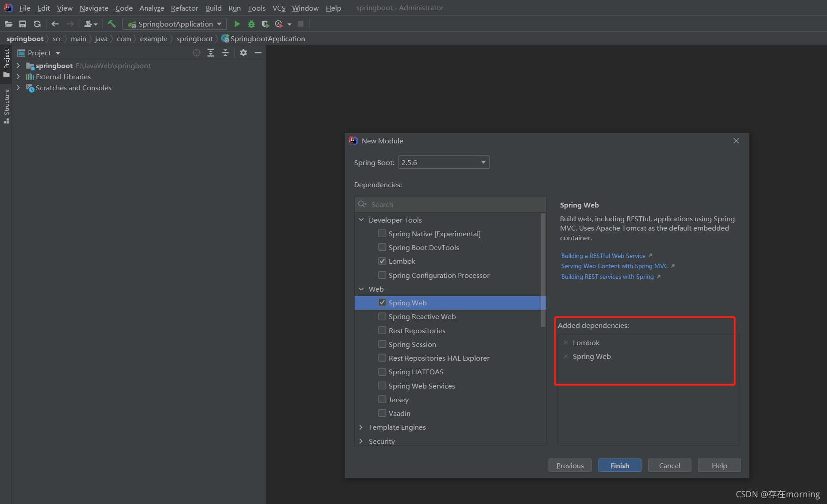
Task: Check Rest Repositories HAL Explorer dependency
Action: pos(382,358)
